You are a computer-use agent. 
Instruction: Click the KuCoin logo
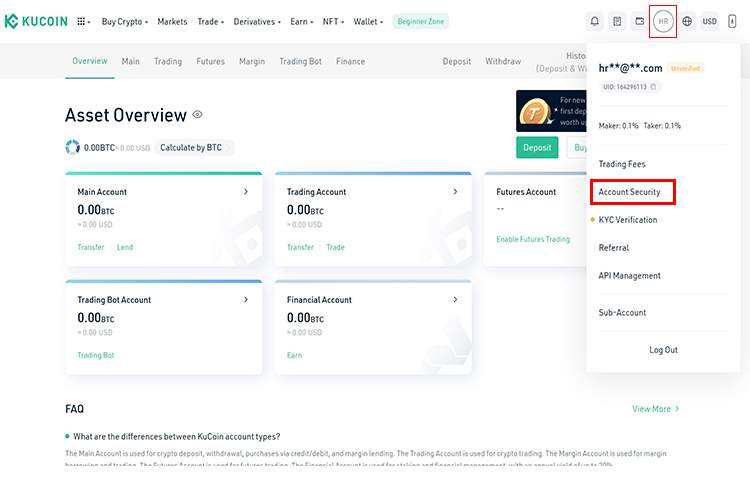pos(36,21)
